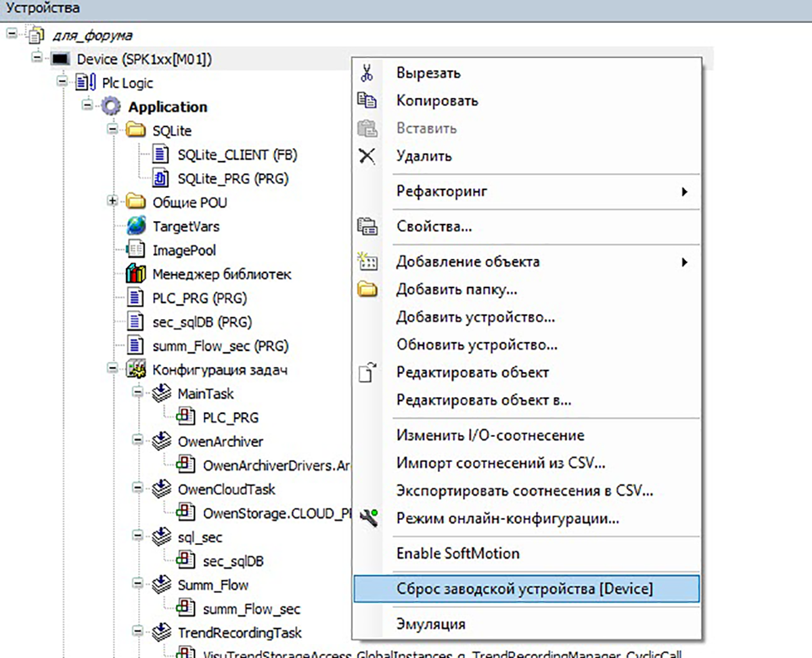Image resolution: width=812 pixels, height=658 pixels.
Task: Click the properties icon beside Свойства
Action: pyautogui.click(x=366, y=227)
